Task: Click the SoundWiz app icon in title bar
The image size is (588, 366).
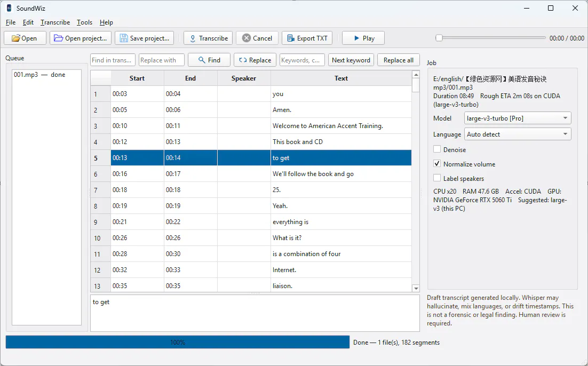Action: tap(9, 8)
